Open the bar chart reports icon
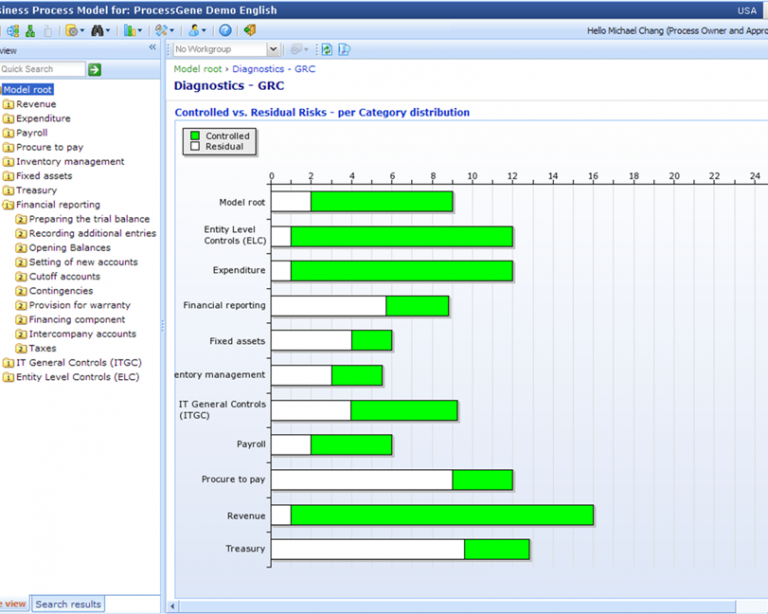768x614 pixels. 130,31
